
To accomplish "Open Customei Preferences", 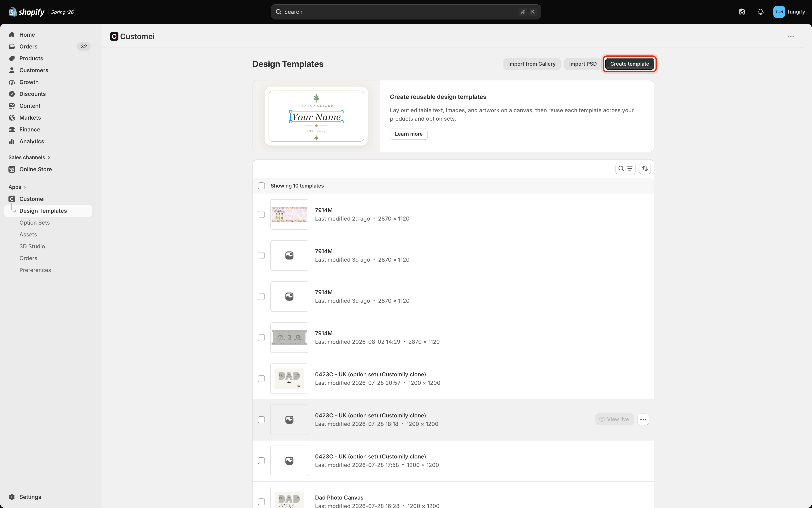I will tap(35, 270).
